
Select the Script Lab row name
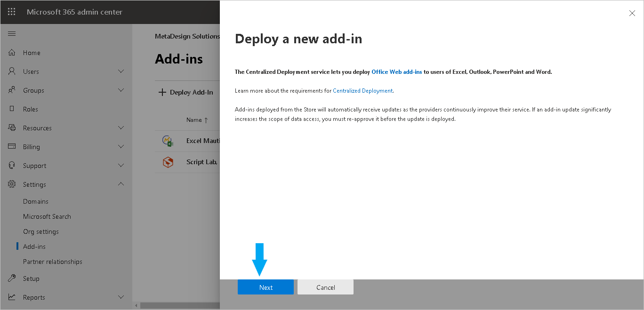[x=202, y=162]
